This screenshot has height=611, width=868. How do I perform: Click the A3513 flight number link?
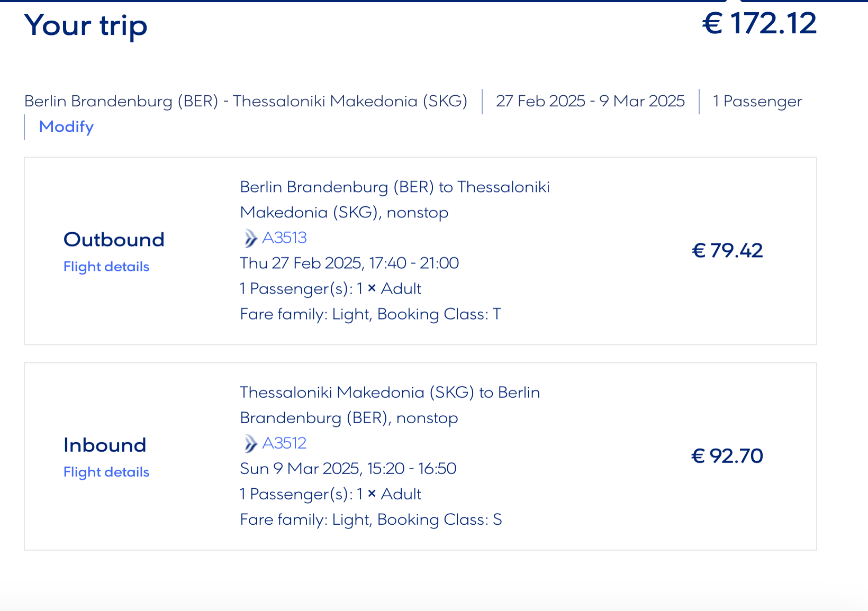[284, 238]
